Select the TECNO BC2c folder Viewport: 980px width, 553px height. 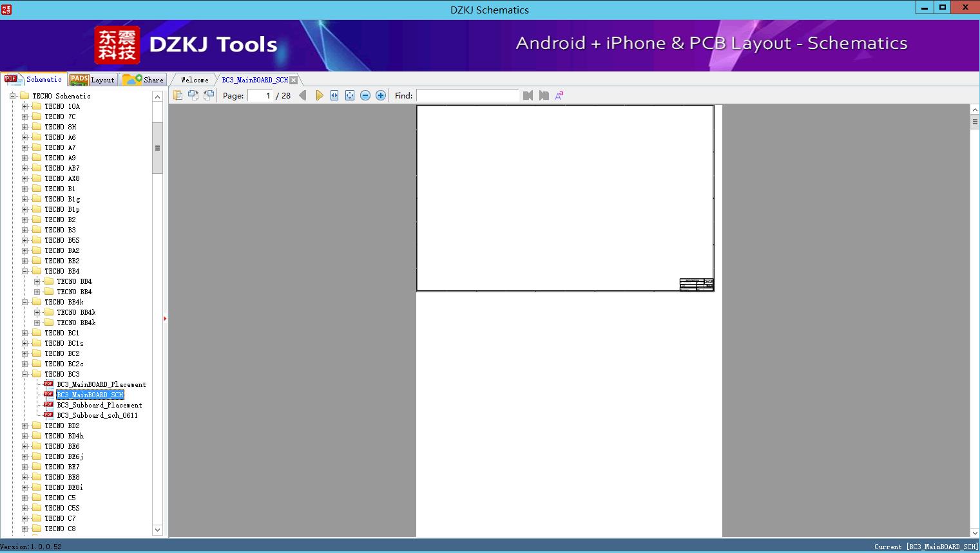pyautogui.click(x=64, y=364)
